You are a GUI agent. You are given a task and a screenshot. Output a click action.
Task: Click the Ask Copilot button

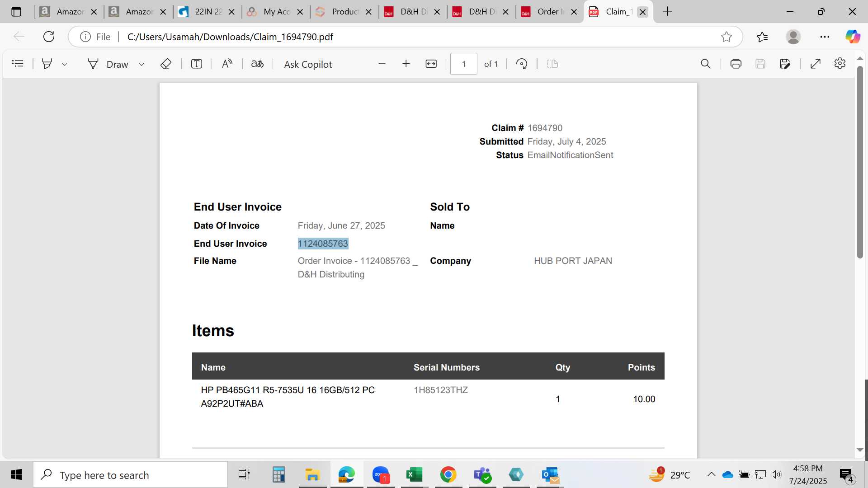click(308, 64)
